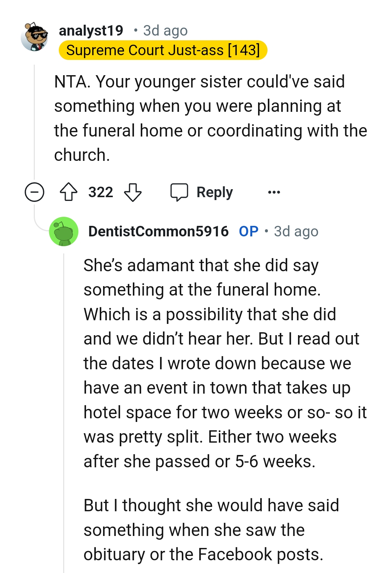The width and height of the screenshot is (392, 573).
Task: Click the 3d ago timestamp beside analyst19
Action: (165, 31)
